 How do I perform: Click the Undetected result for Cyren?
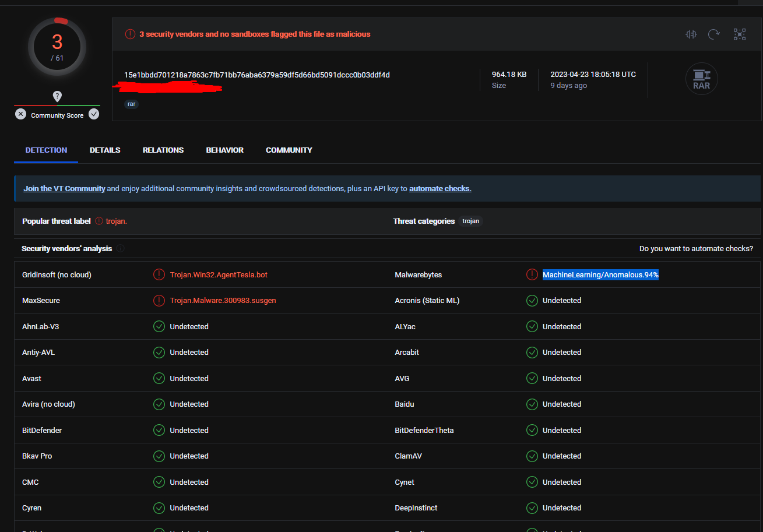(x=189, y=508)
